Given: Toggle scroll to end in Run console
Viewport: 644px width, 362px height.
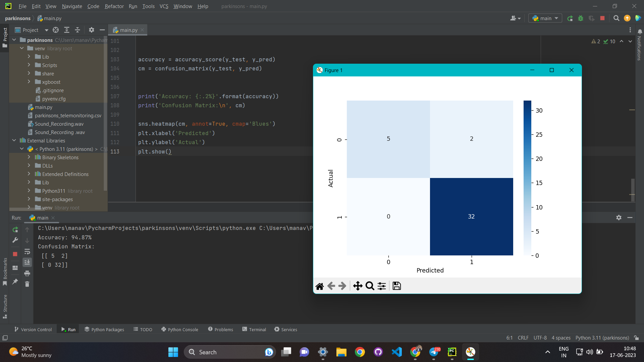Looking at the screenshot, I should (27, 262).
